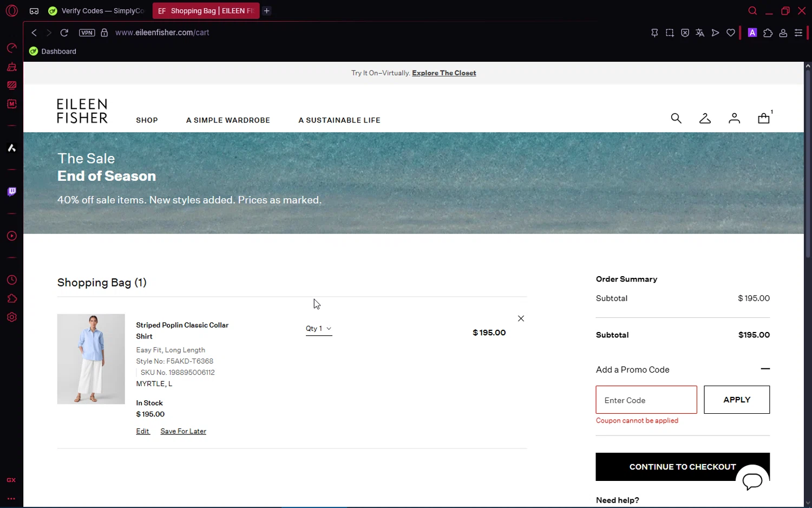Toggle the VPN badge in address bar
The height and width of the screenshot is (508, 812).
point(87,32)
